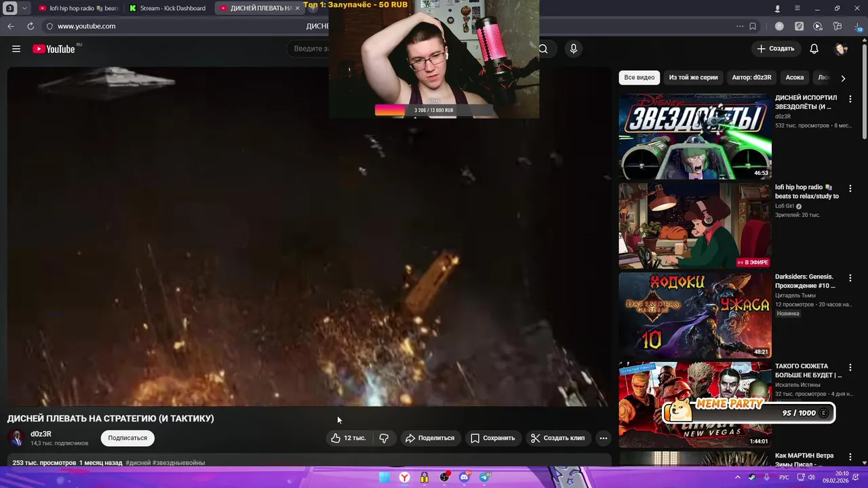Open site info icon beside www.youtube.com

(49, 26)
